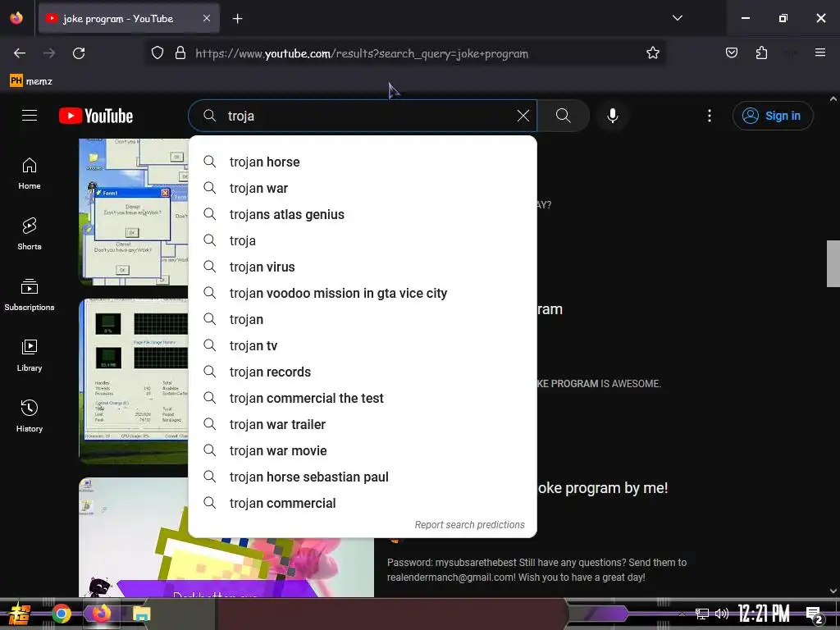Open Library in the sidebar
Screen dimensions: 840x630
click(x=30, y=355)
